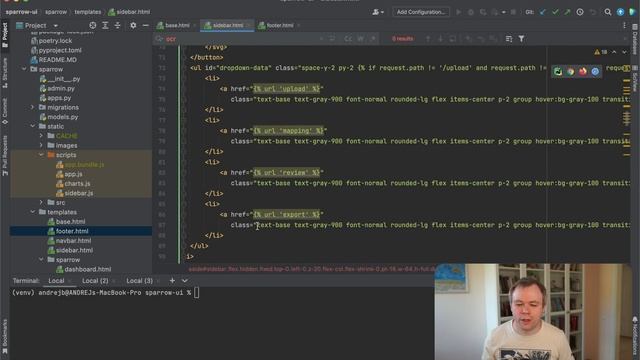Open Pull Requests side panel
Image resolution: width=640 pixels, height=360 pixels.
pyautogui.click(x=5, y=156)
